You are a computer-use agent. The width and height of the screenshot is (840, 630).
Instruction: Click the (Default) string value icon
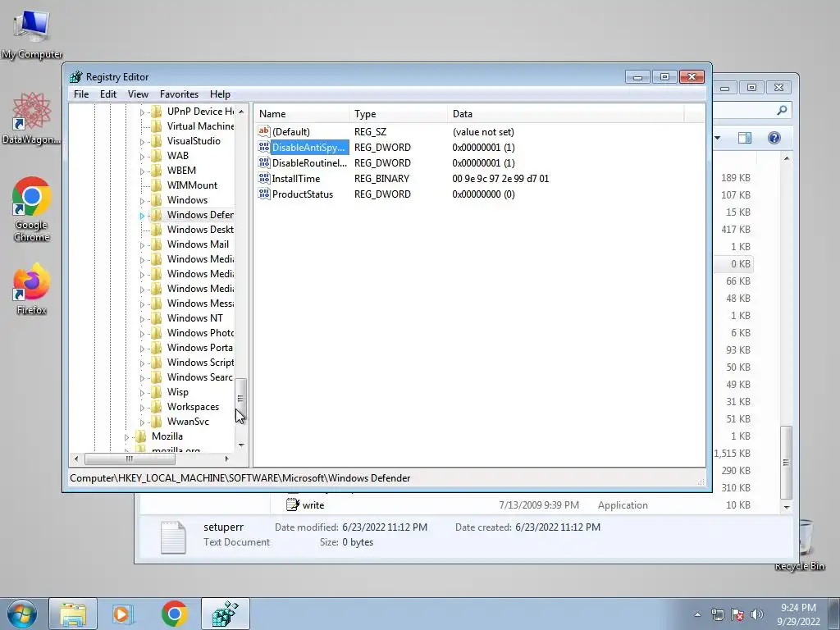[263, 131]
